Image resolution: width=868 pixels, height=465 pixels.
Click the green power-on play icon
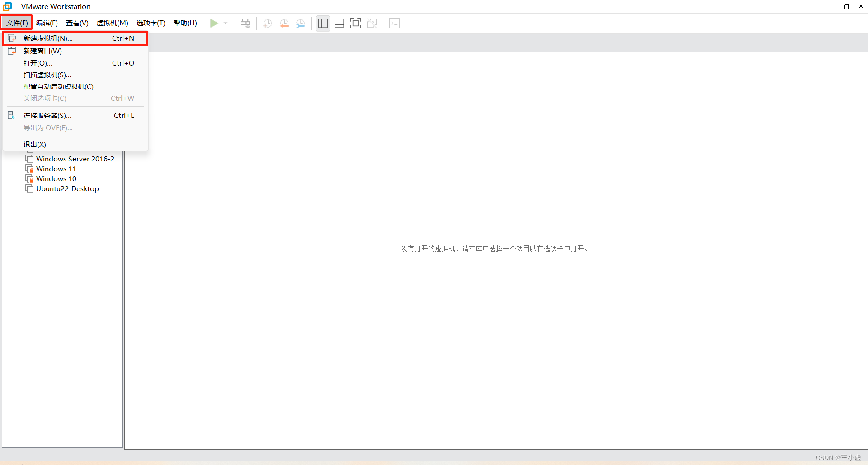pyautogui.click(x=214, y=23)
